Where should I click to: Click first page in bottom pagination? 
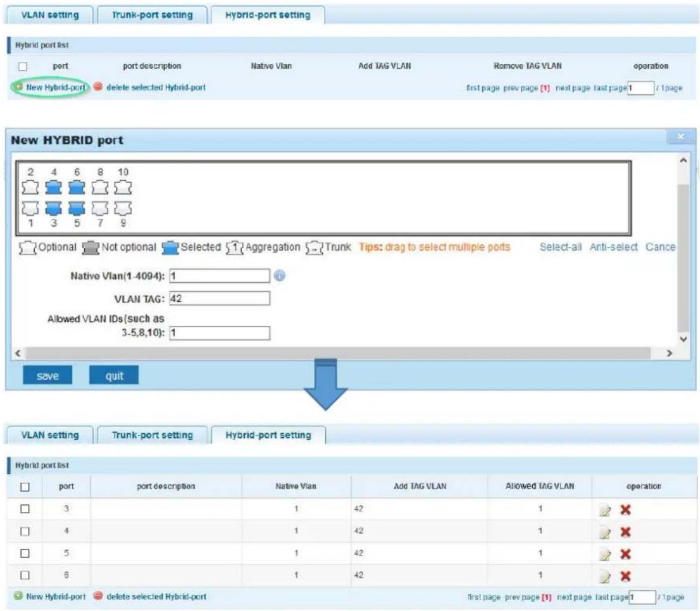coord(483,597)
